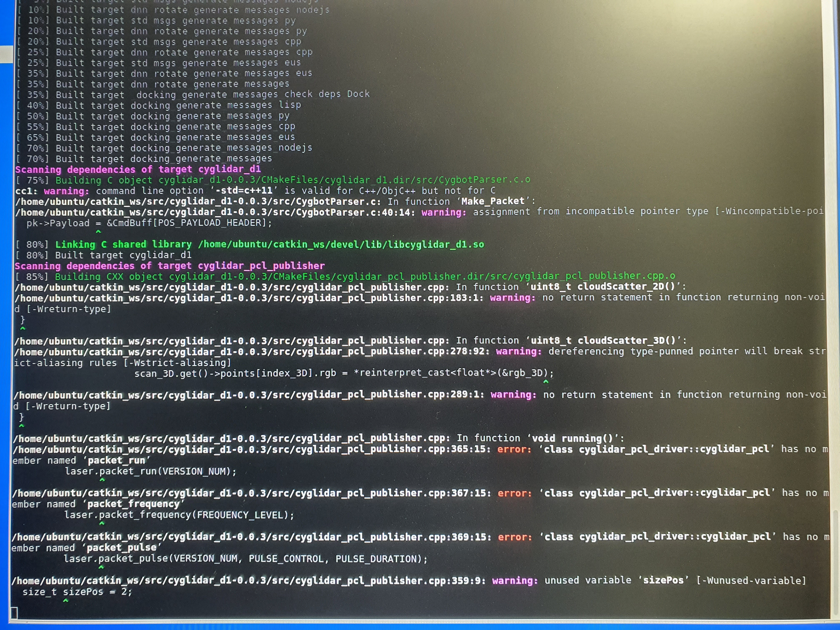This screenshot has height=630, width=840.
Task: Click the empty block cursor at terminal bottom
Action: [14, 612]
